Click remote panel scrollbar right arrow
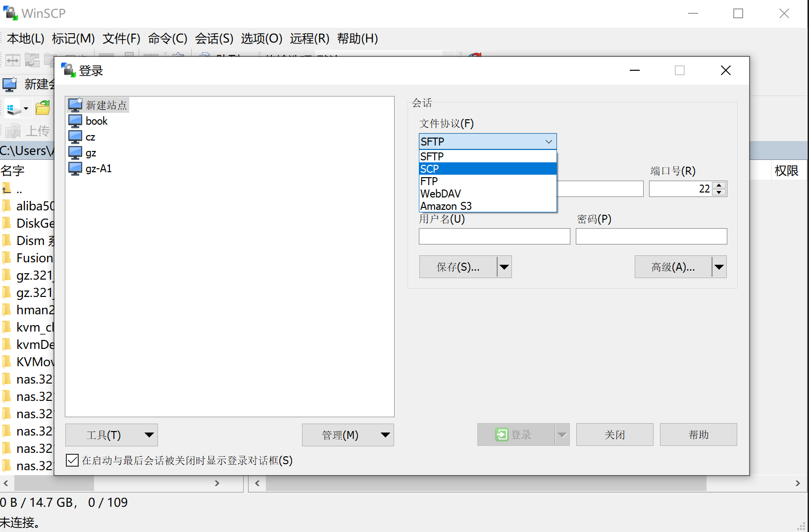 tap(798, 483)
